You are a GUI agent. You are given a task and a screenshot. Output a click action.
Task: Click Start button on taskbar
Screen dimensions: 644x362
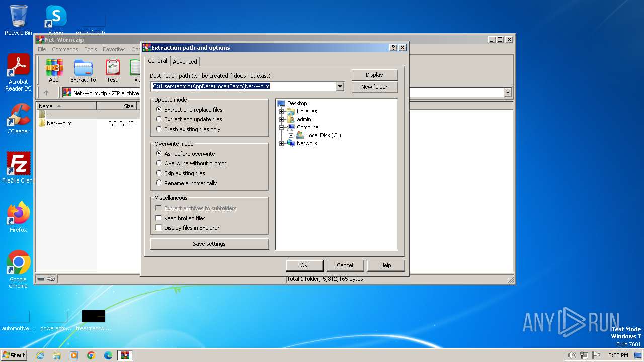[14, 355]
